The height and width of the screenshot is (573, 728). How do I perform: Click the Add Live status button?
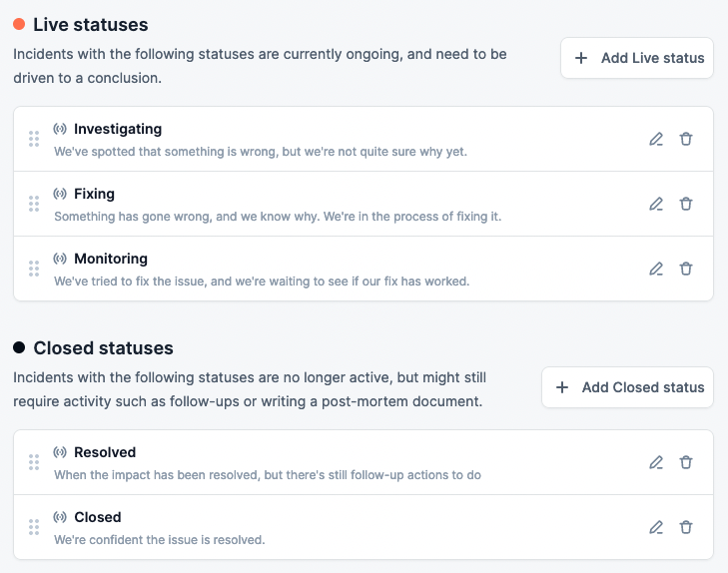pos(637,58)
